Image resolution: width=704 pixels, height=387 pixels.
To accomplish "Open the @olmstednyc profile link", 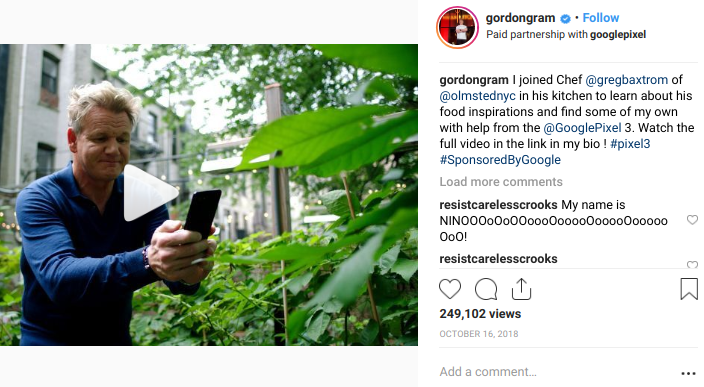I will (x=477, y=96).
